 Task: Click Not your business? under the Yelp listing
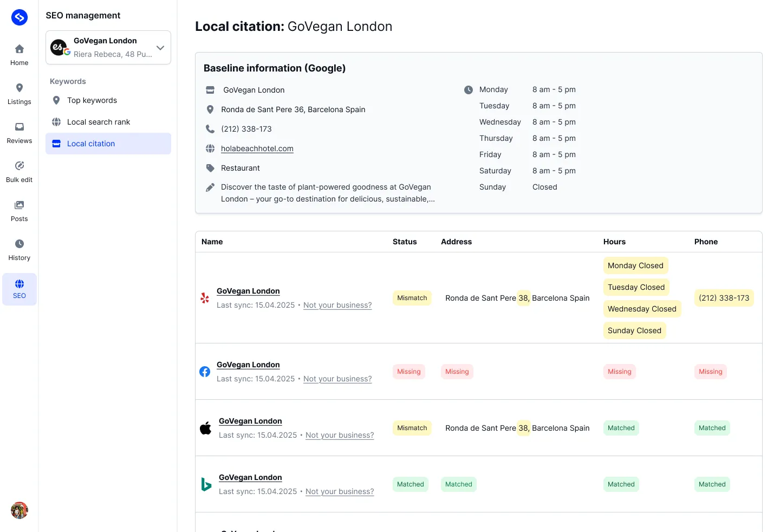[x=337, y=305]
